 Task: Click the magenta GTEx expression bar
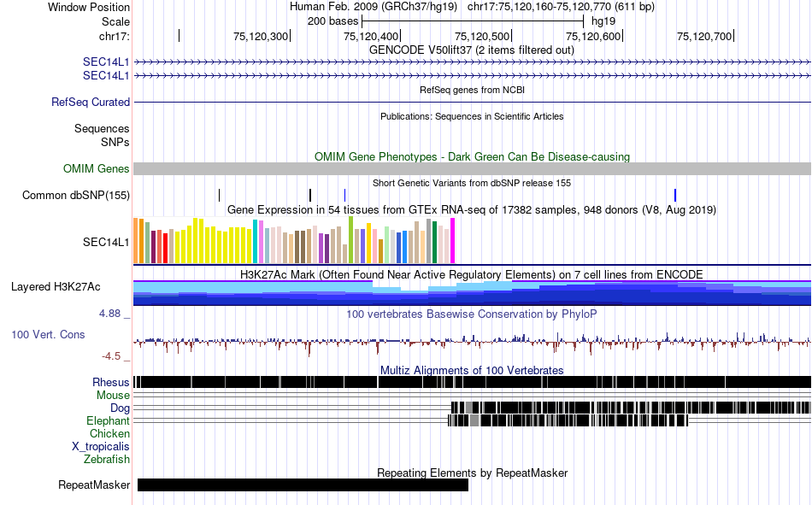(453, 241)
